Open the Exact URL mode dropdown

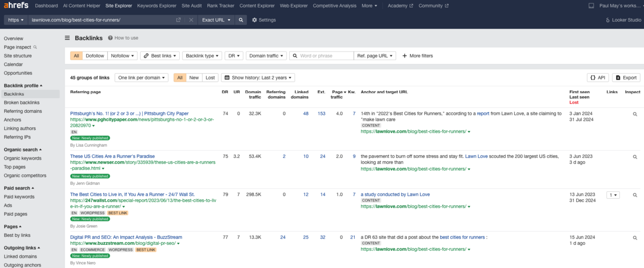coord(217,20)
